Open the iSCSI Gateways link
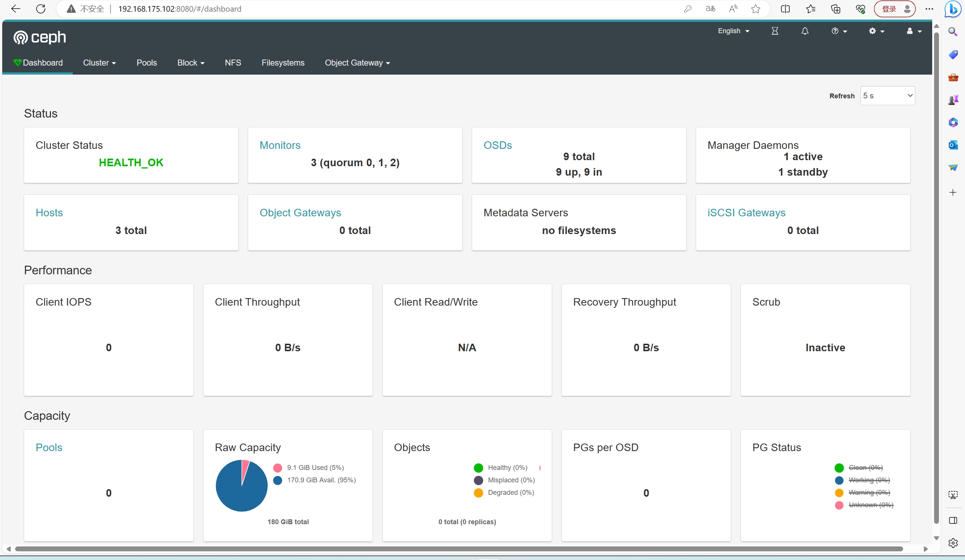Screen dimensions: 965x560 pyautogui.click(x=746, y=213)
